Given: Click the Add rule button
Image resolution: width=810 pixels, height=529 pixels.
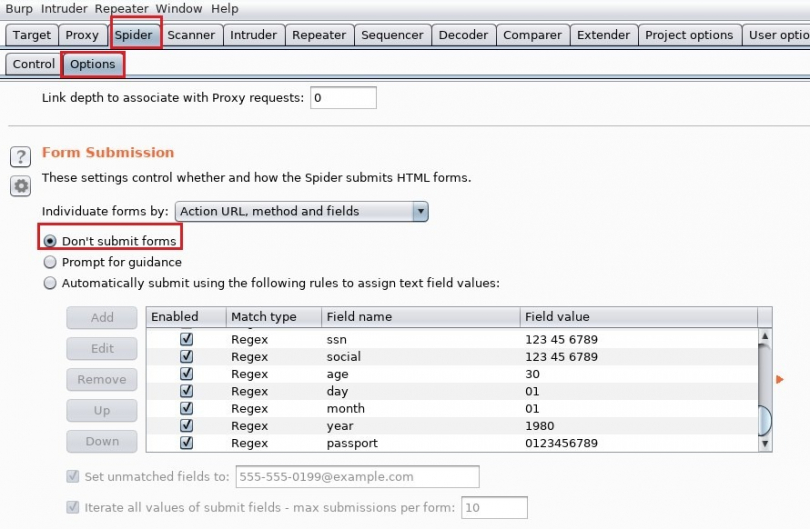Looking at the screenshot, I should [102, 318].
